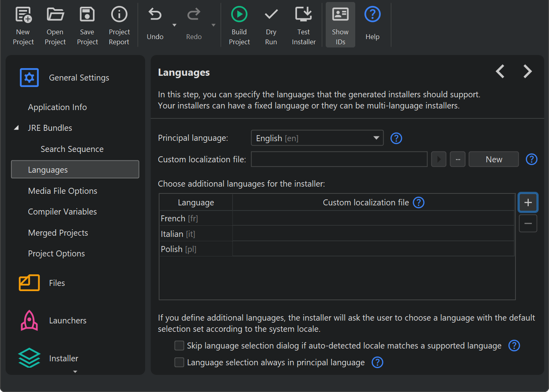Click the Custom localization file text field
The width and height of the screenshot is (549, 392).
click(339, 160)
